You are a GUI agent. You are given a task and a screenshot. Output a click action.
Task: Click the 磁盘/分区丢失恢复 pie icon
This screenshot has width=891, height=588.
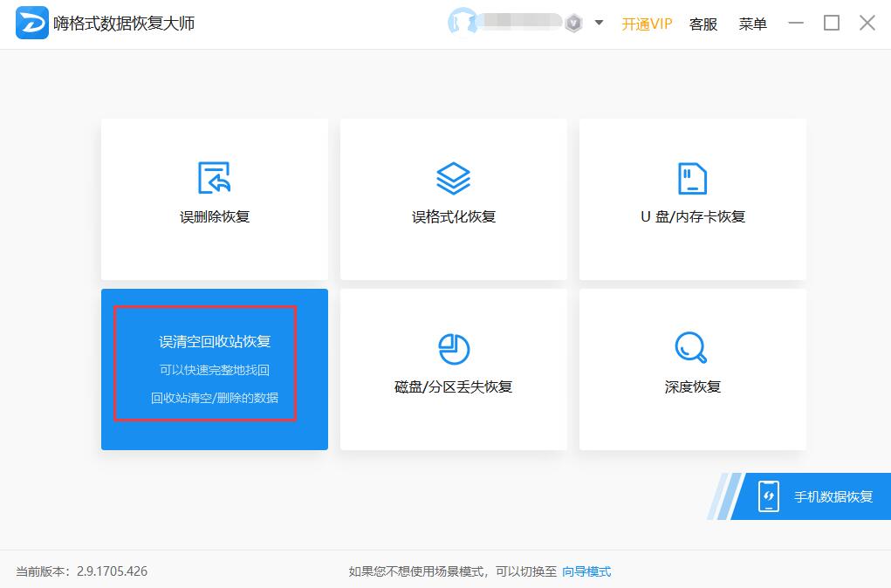tap(454, 349)
